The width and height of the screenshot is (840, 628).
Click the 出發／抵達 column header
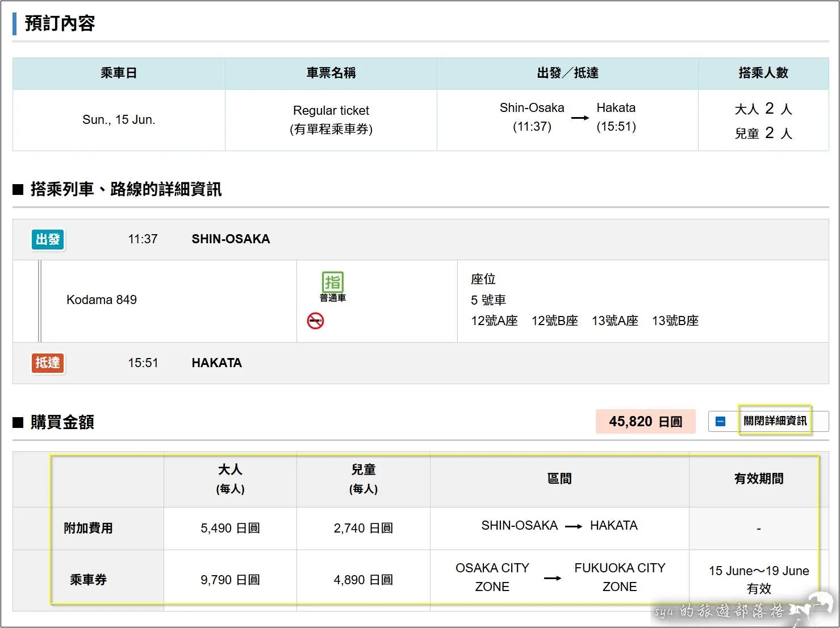(x=567, y=73)
